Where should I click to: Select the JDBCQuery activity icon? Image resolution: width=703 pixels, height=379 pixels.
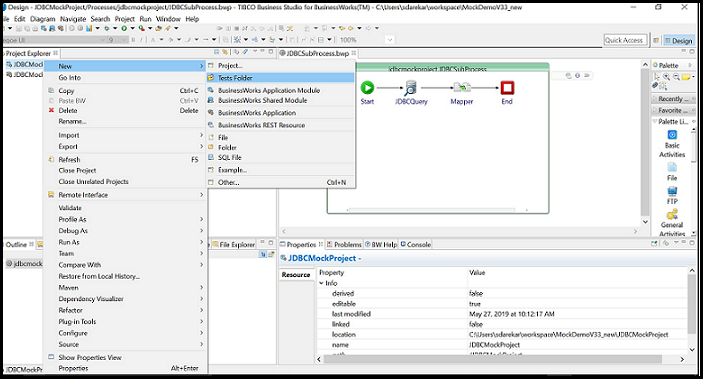point(411,88)
